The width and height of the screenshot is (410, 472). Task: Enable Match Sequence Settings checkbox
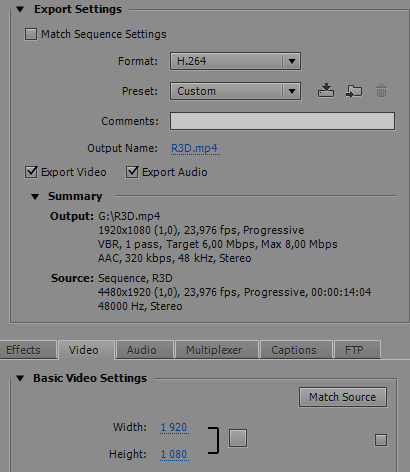(31, 34)
